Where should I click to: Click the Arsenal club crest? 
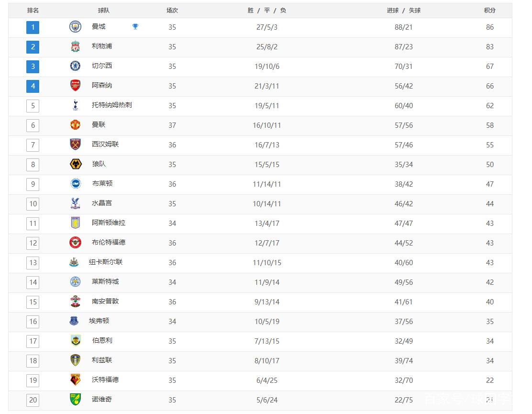tap(75, 86)
